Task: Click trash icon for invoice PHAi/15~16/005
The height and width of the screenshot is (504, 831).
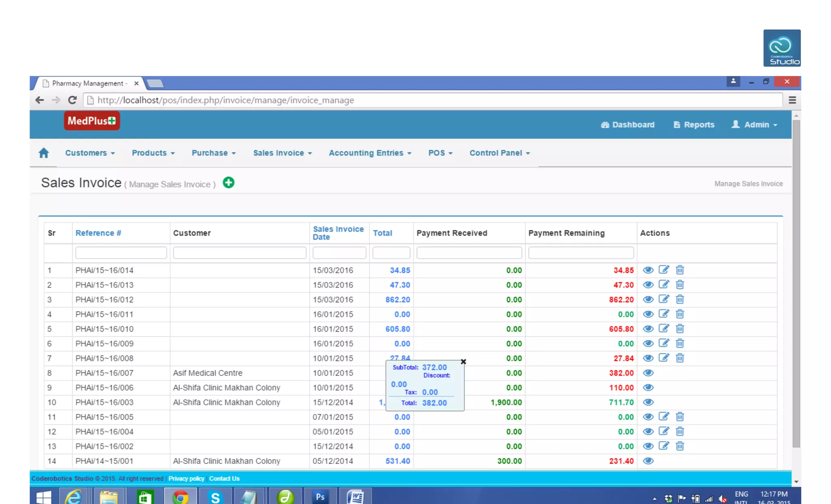Action: tap(680, 417)
